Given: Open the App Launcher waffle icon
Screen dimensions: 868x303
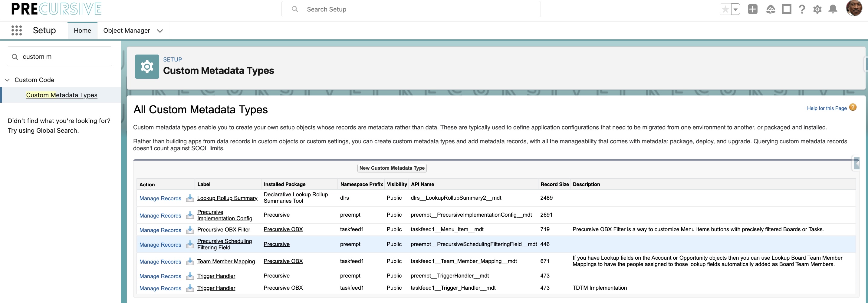Looking at the screenshot, I should click(16, 30).
